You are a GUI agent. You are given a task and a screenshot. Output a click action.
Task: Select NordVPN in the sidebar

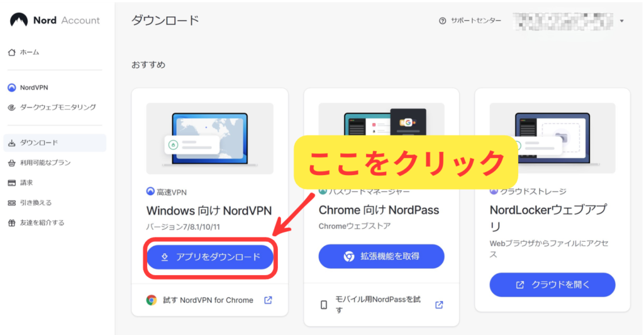coord(33,88)
